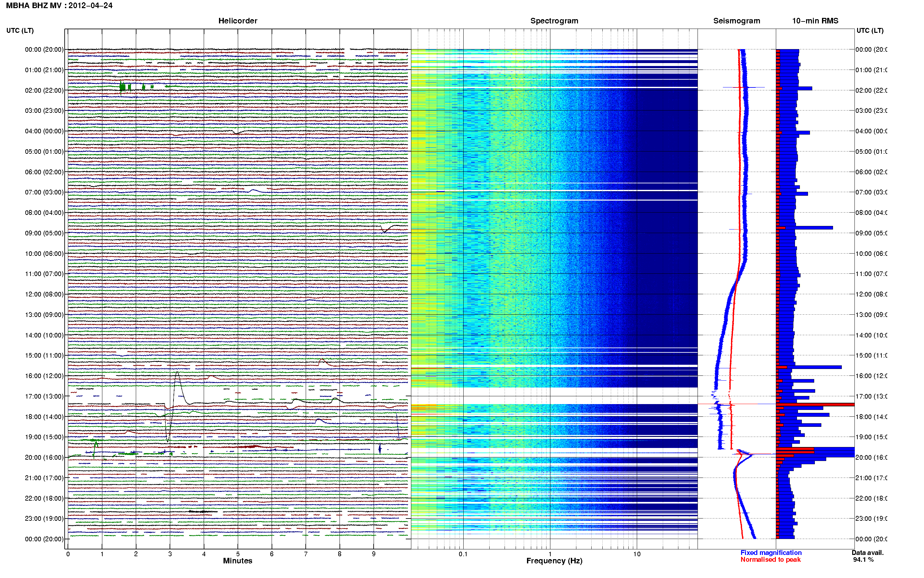Click the left '15:00 (11:00)' time label

point(44,355)
